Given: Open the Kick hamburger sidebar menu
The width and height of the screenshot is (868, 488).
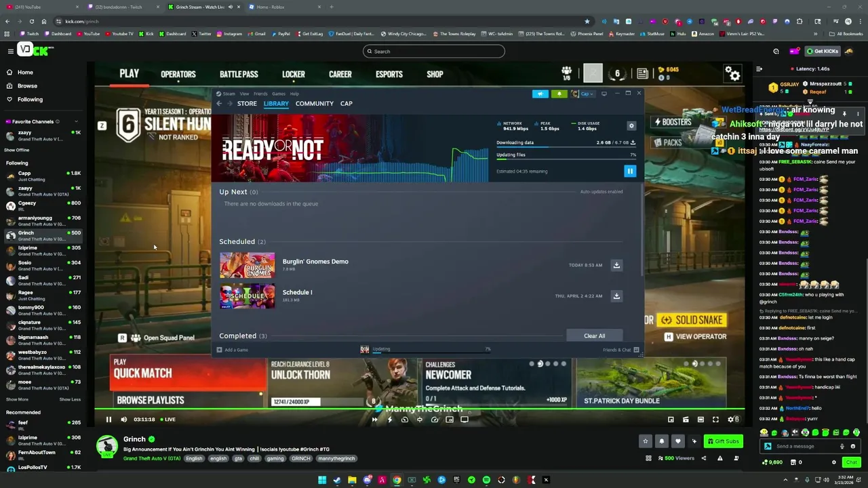Looking at the screenshot, I should 10,51.
